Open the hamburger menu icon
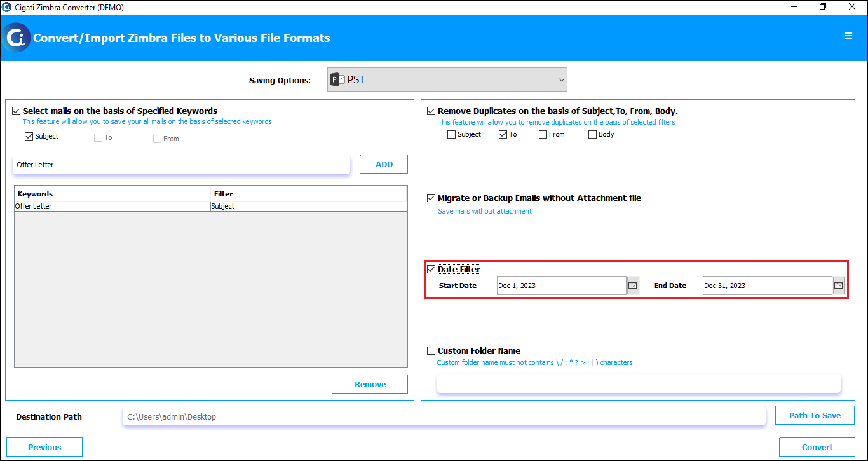 848,36
